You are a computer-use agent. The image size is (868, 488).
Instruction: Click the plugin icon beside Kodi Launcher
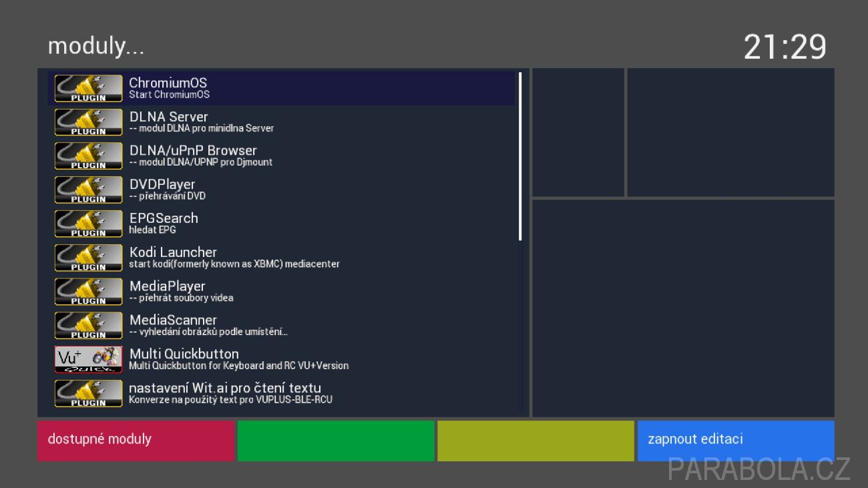tap(88, 258)
